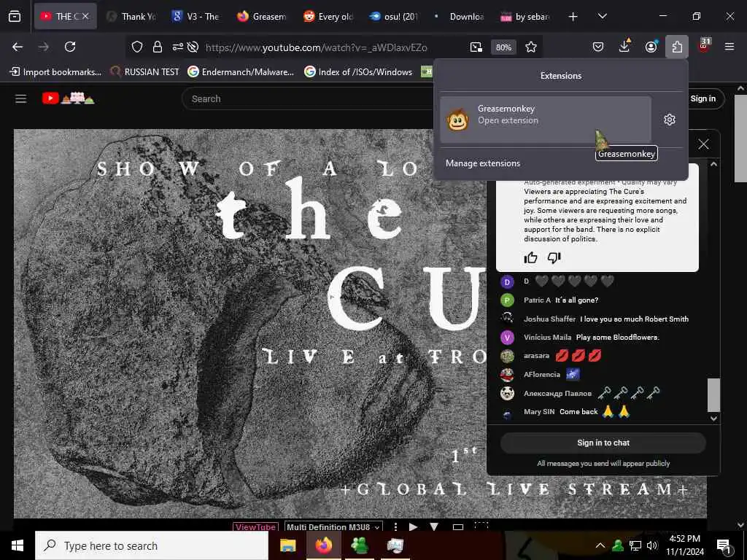The image size is (747, 560).
Task: Open a new browser tab
Action: click(x=573, y=17)
